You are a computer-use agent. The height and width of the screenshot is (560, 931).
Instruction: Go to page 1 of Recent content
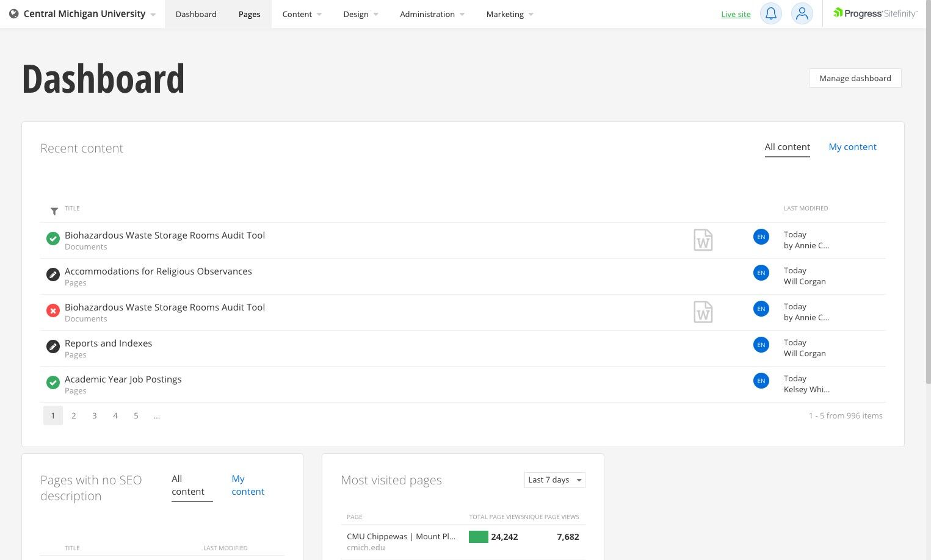[x=53, y=415]
